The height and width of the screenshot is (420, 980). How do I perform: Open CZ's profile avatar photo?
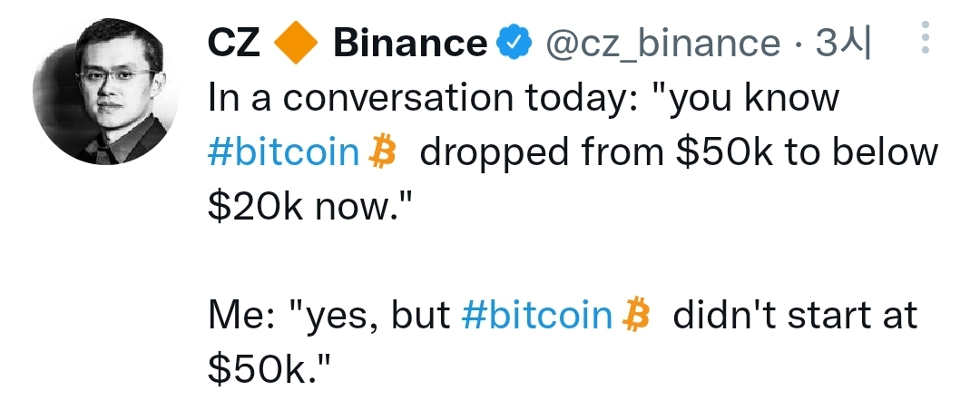tap(106, 92)
